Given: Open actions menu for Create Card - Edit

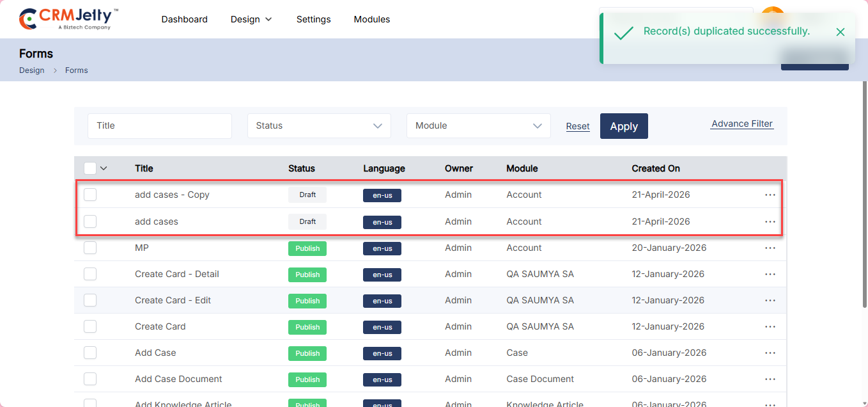Looking at the screenshot, I should click(x=770, y=300).
